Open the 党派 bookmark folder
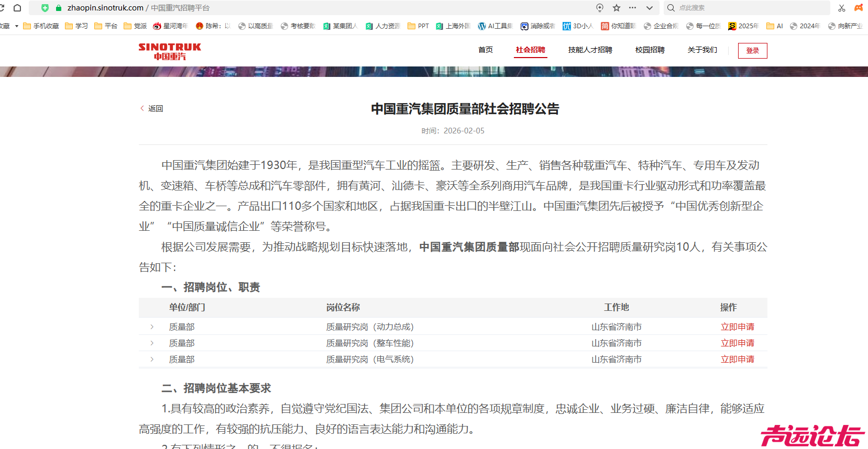868x449 pixels. (x=135, y=26)
